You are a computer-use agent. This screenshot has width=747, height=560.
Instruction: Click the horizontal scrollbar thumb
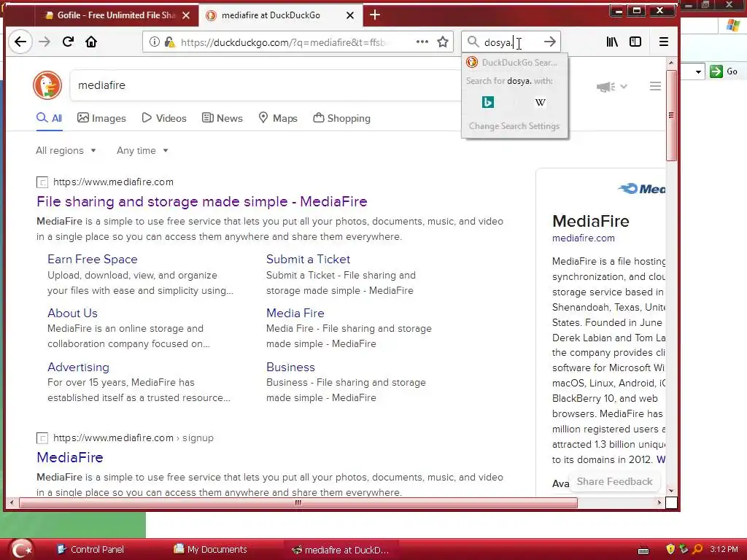pyautogui.click(x=298, y=503)
